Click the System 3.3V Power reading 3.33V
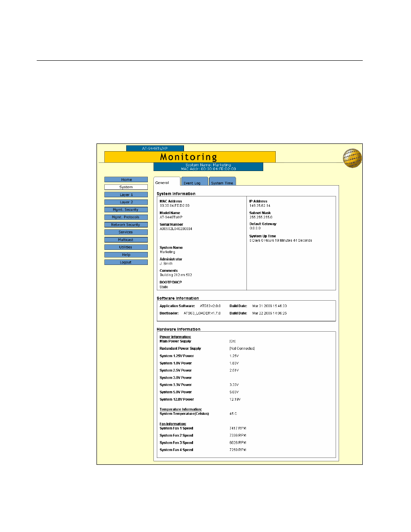 coord(234,385)
